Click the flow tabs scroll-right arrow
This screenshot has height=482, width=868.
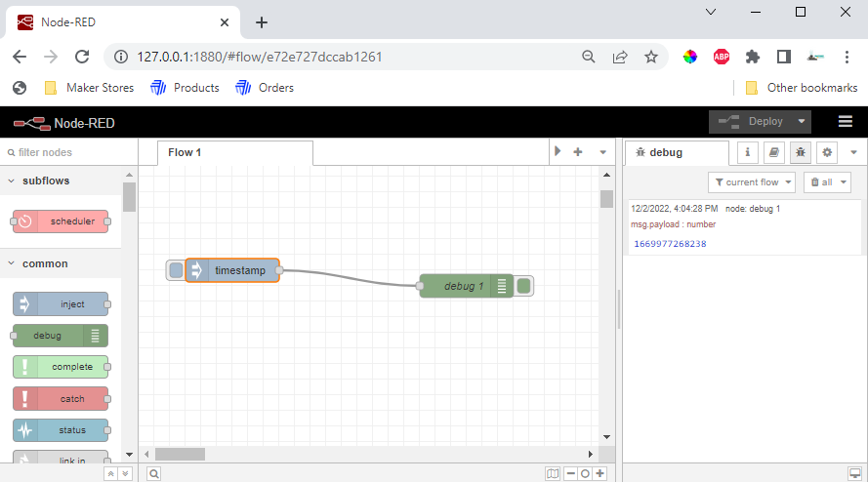[x=558, y=151]
